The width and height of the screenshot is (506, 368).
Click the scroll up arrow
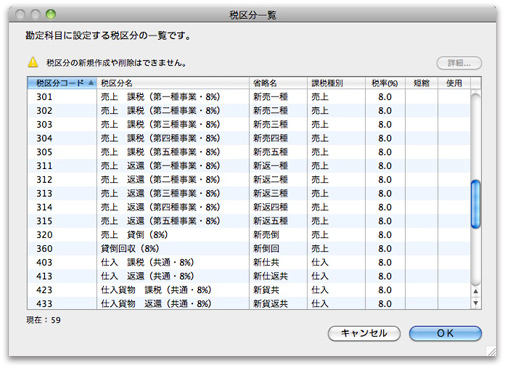(x=476, y=291)
